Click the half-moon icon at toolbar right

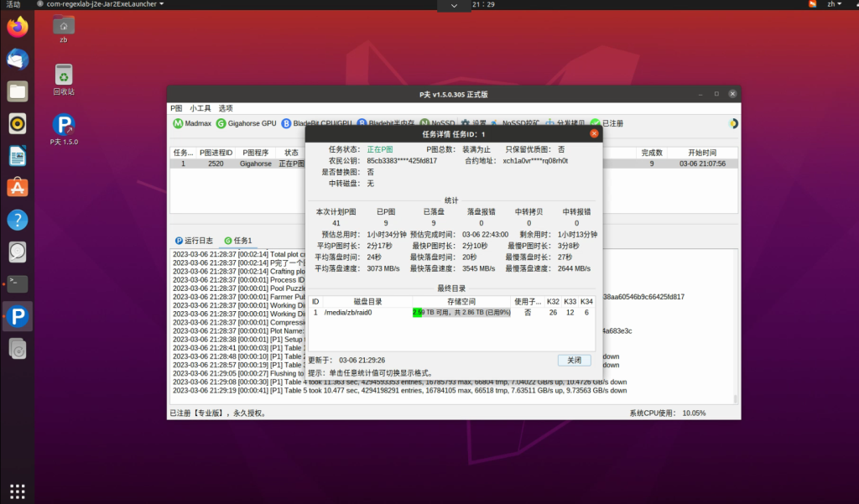coord(733,123)
